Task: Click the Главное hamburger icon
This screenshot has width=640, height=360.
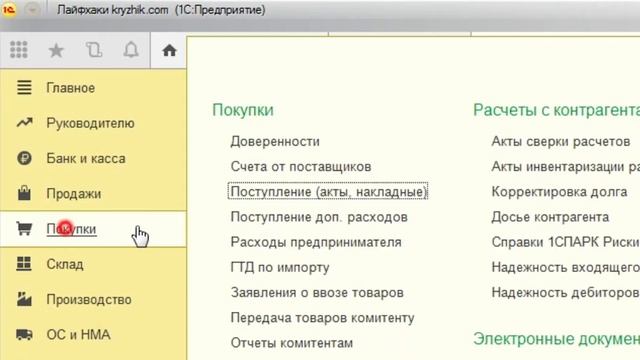Action: point(24,88)
